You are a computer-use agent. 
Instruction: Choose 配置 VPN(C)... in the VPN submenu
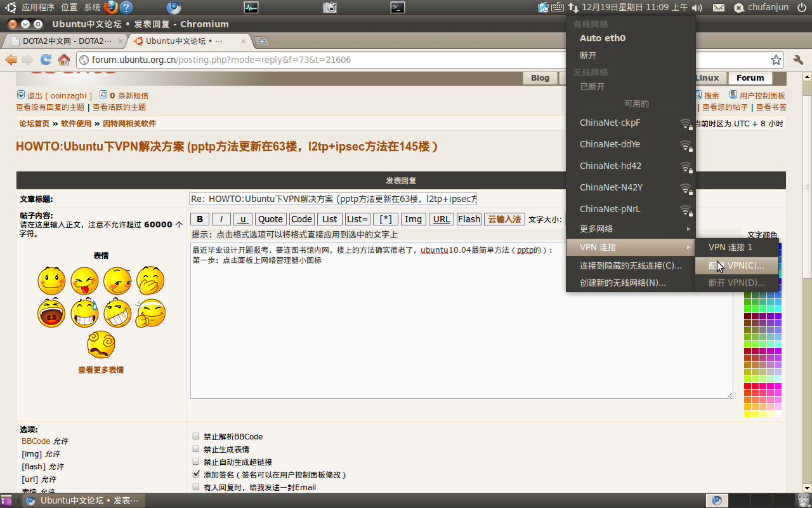tap(737, 265)
